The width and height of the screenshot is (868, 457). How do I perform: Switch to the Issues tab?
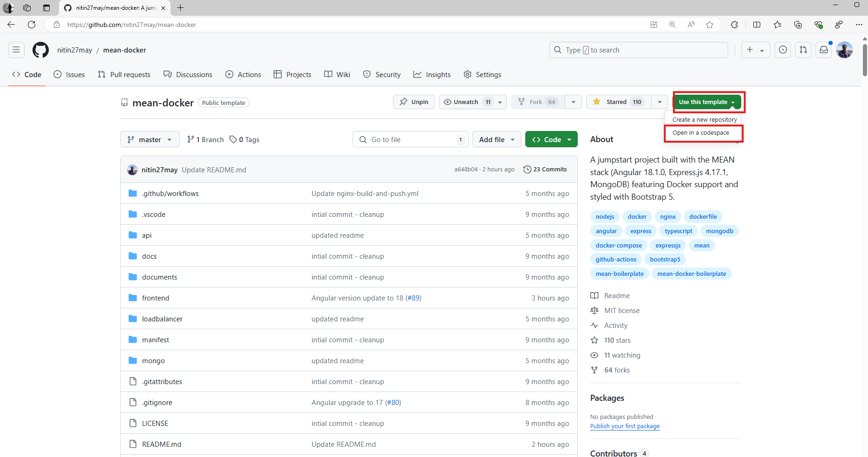coord(69,74)
